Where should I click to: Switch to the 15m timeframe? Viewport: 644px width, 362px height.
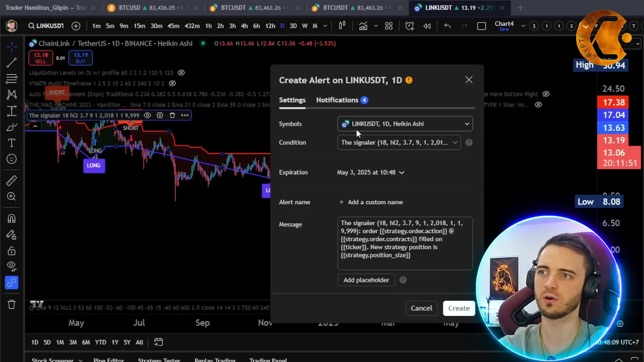[139, 26]
